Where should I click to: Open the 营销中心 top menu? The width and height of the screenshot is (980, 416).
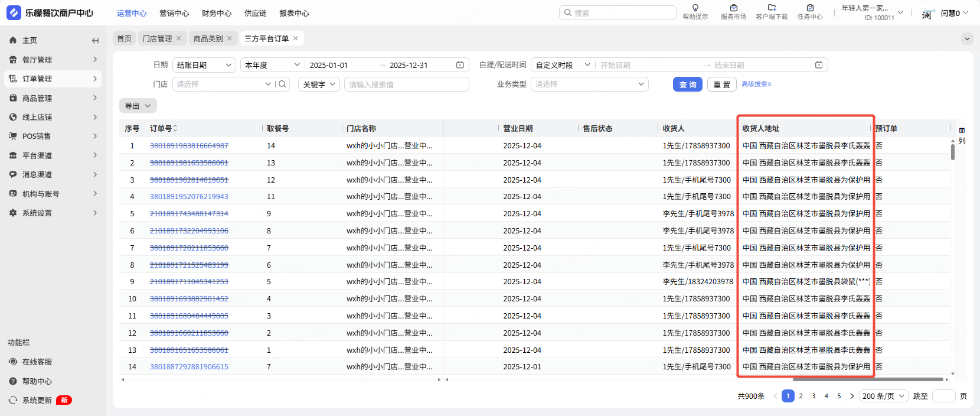click(x=174, y=13)
